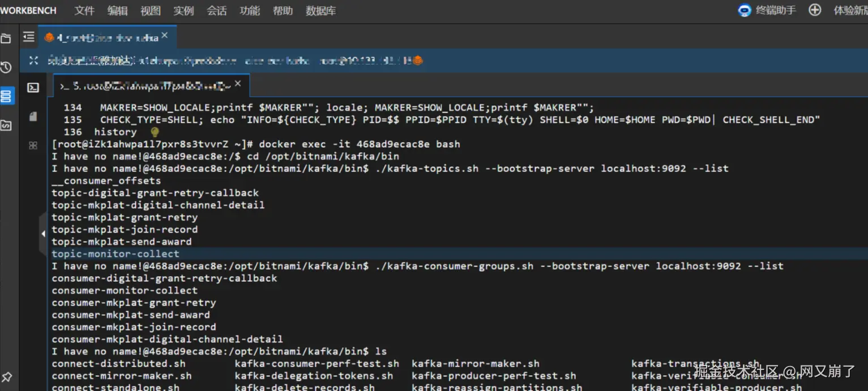Open the 文件 menu
The width and height of the screenshot is (868, 391).
(x=84, y=11)
